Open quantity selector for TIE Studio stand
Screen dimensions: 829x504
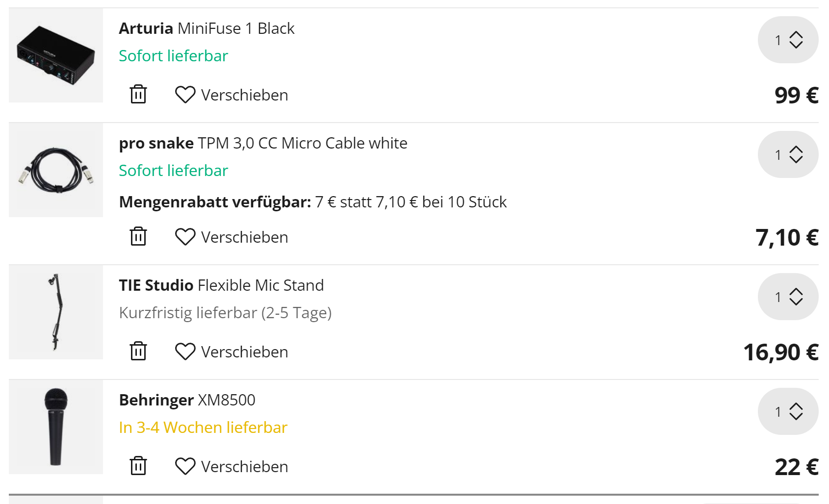pyautogui.click(x=788, y=297)
